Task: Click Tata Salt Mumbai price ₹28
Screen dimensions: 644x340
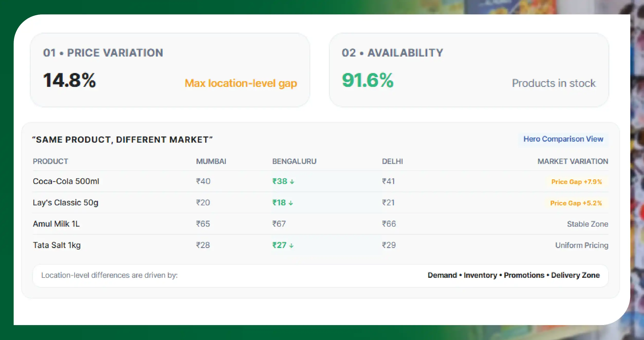Action: pyautogui.click(x=203, y=245)
